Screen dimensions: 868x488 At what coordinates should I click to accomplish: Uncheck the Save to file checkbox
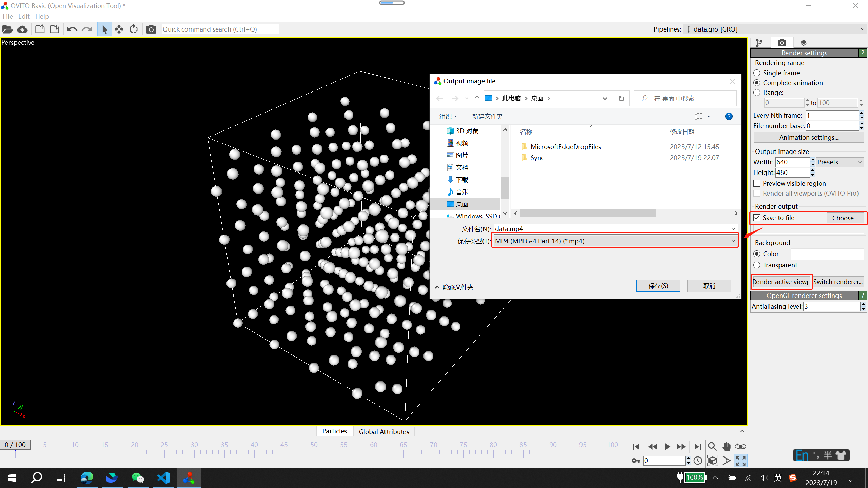(757, 218)
